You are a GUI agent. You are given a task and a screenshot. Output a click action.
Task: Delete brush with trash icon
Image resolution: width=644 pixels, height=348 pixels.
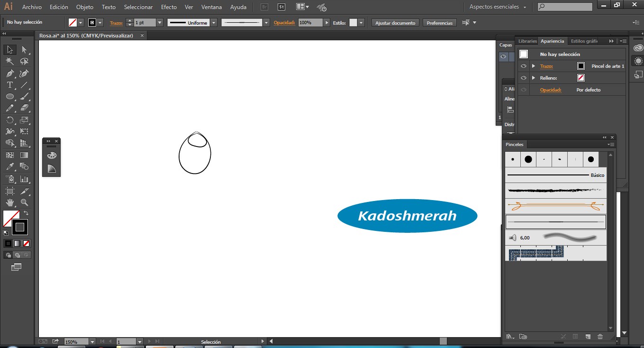[x=600, y=337]
